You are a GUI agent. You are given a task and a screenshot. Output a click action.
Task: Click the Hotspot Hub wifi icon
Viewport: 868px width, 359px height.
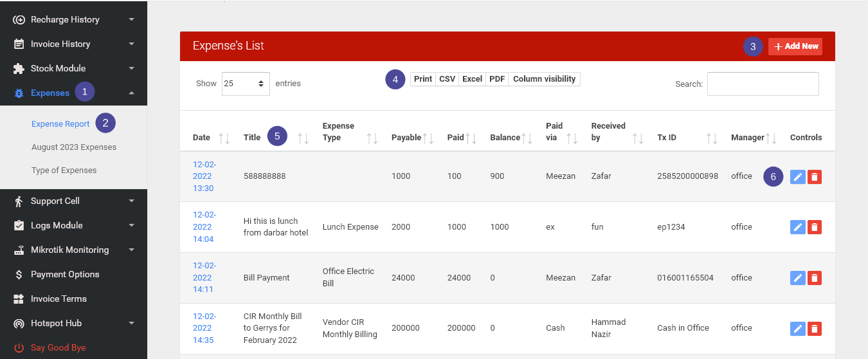click(19, 324)
